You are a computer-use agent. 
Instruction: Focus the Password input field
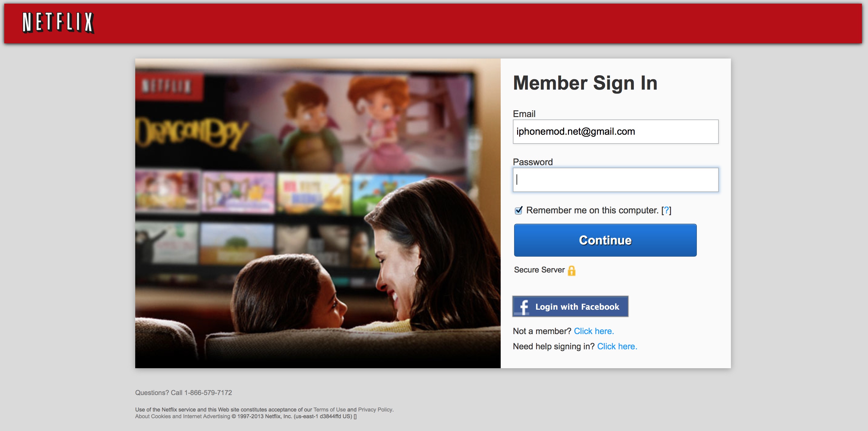pyautogui.click(x=615, y=180)
